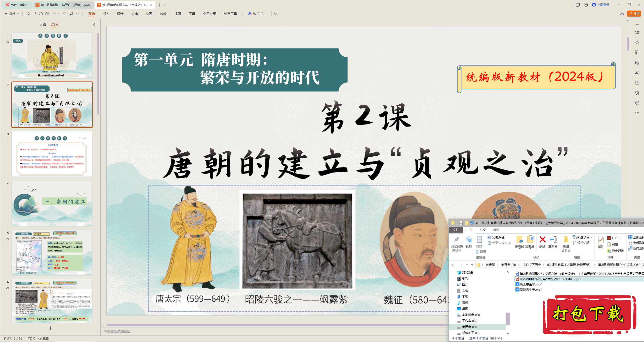Open the help question mark icon in sidebar

[x=637, y=103]
